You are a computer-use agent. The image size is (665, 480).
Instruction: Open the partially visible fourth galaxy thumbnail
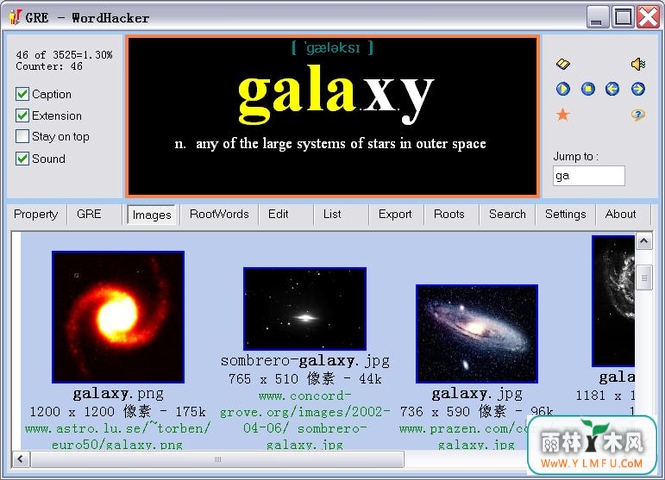click(613, 301)
